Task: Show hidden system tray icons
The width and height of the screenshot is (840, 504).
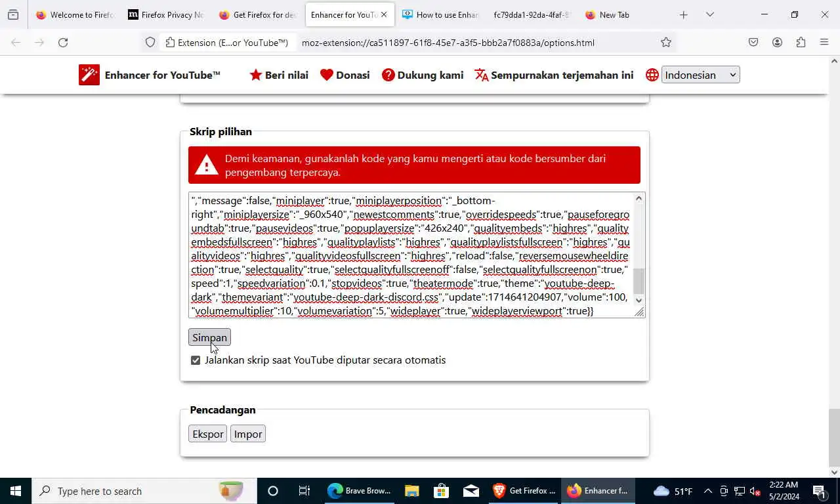Action: click(707, 491)
